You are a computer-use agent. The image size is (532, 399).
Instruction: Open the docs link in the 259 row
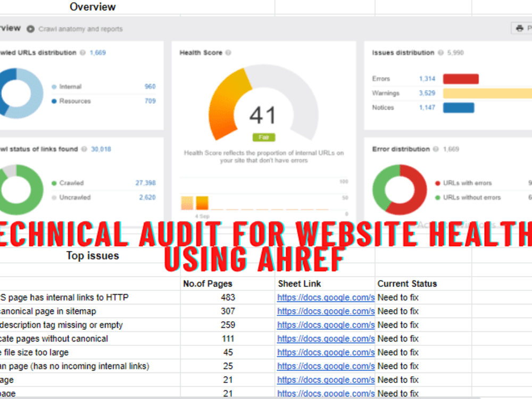(326, 325)
